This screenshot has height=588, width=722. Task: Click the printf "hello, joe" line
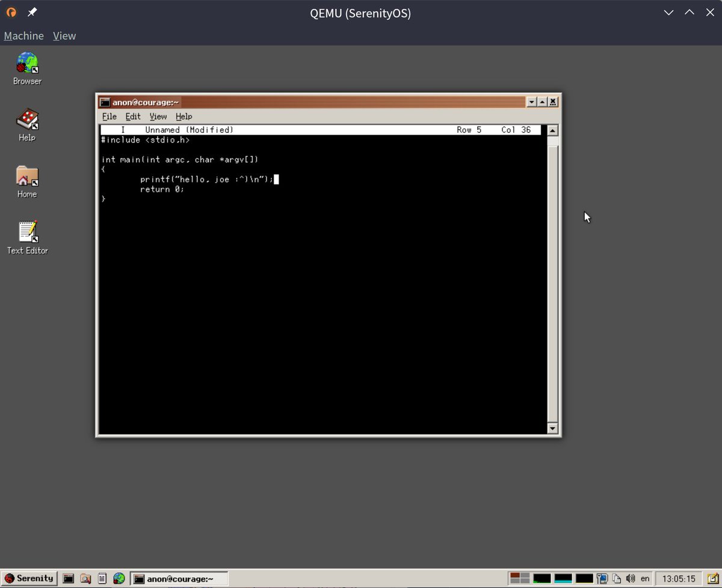[x=206, y=179]
